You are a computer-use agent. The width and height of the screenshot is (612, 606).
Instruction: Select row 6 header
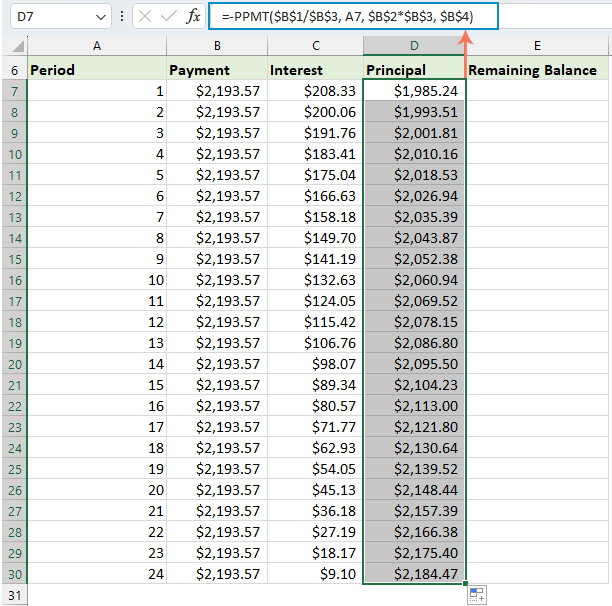(x=14, y=70)
